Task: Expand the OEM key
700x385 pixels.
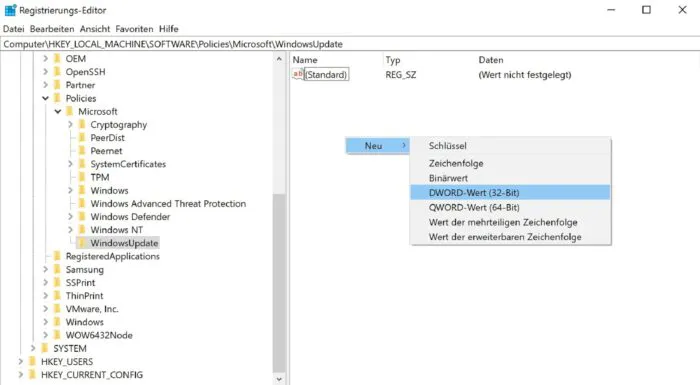Action: pos(46,59)
